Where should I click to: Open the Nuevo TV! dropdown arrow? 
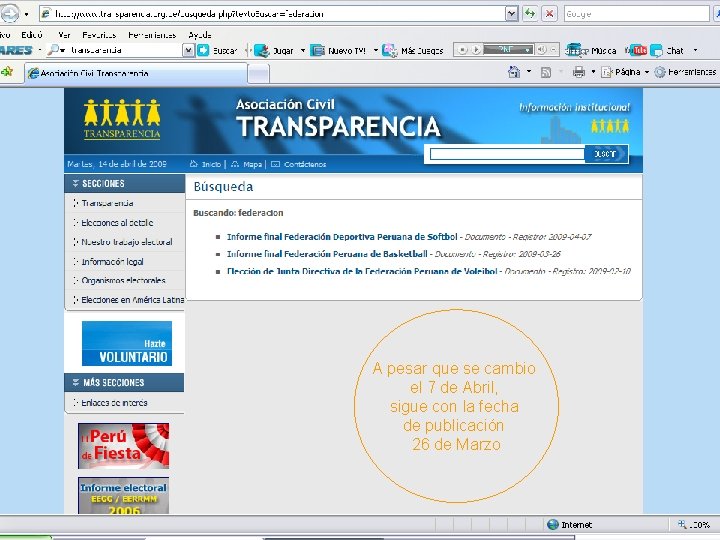[376, 51]
